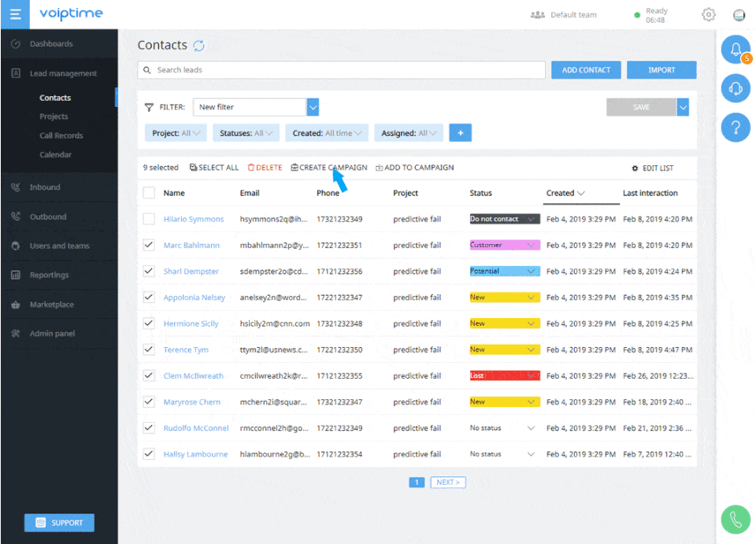Click the green phone dialer icon
This screenshot has height=544, width=756.
coord(736,520)
